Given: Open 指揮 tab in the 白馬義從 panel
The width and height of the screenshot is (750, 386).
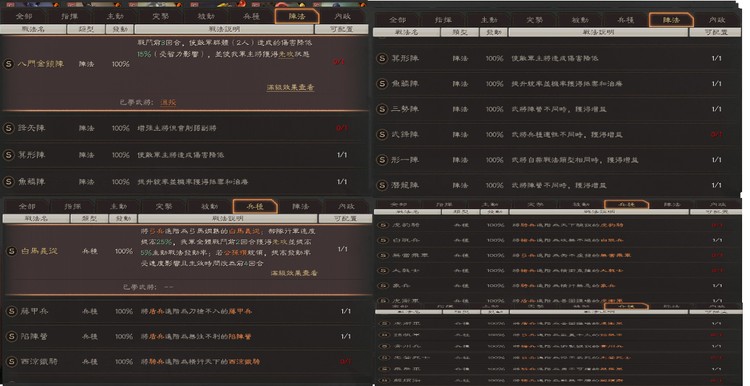Looking at the screenshot, I should (x=73, y=207).
